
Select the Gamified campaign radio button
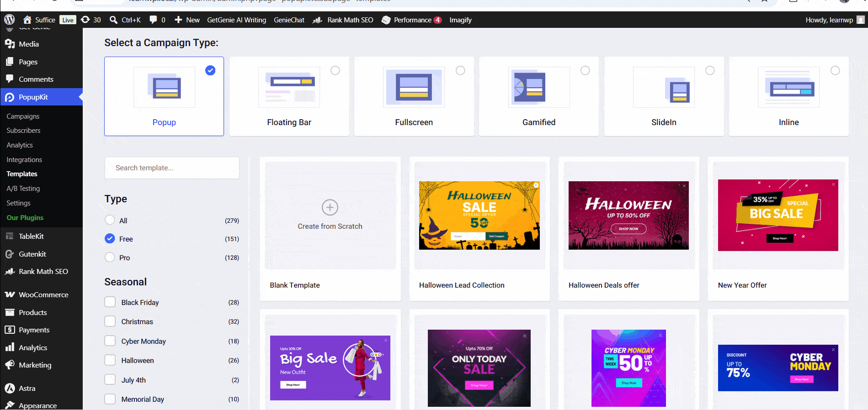585,70
